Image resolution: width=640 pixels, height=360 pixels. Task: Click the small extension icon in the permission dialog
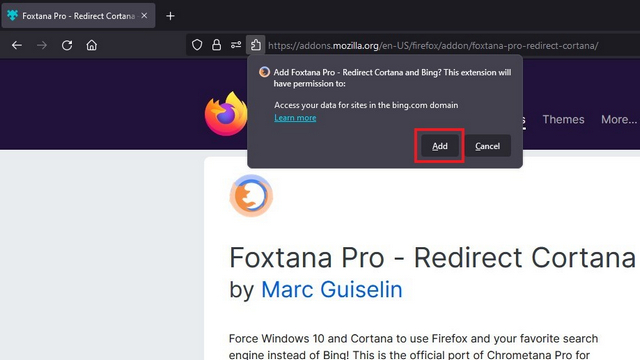(264, 72)
